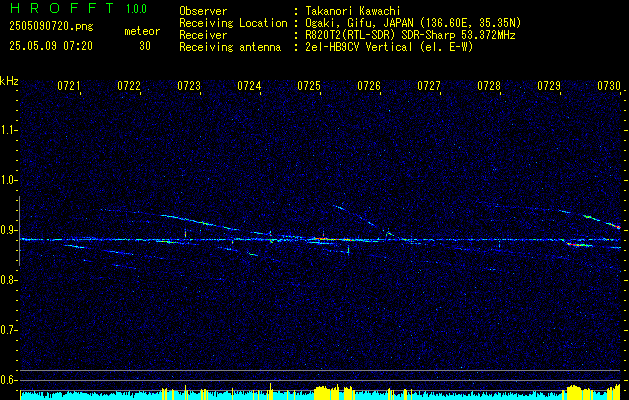This screenshot has height=400, width=629.
Task: Click the meteor label
Action: (142, 31)
